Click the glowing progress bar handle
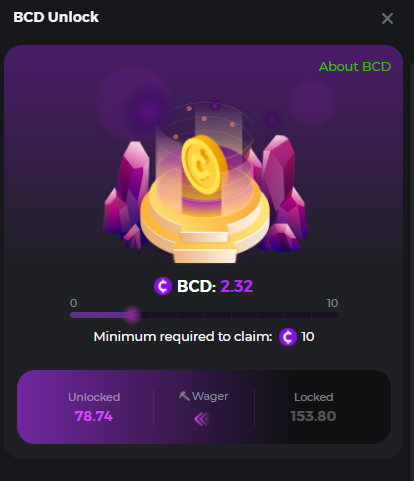This screenshot has width=414, height=481. pyautogui.click(x=133, y=315)
